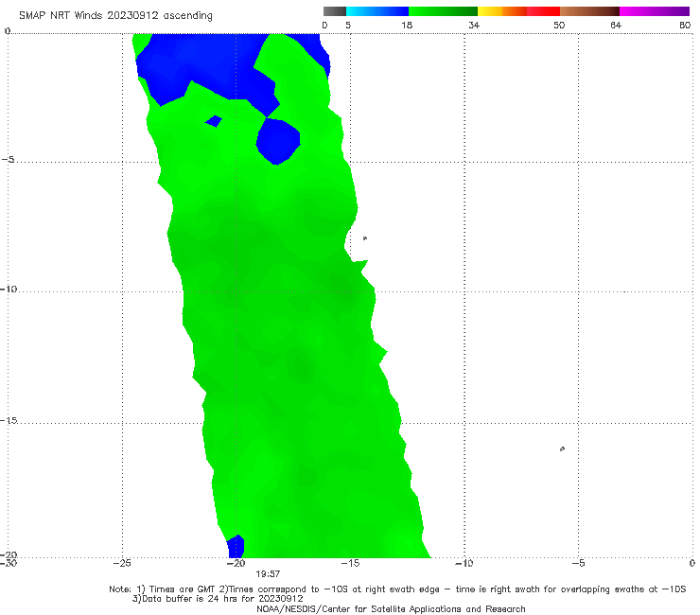Click the blue patch at the swath's bottom edge
This screenshot has height=615, width=700.
(236, 547)
